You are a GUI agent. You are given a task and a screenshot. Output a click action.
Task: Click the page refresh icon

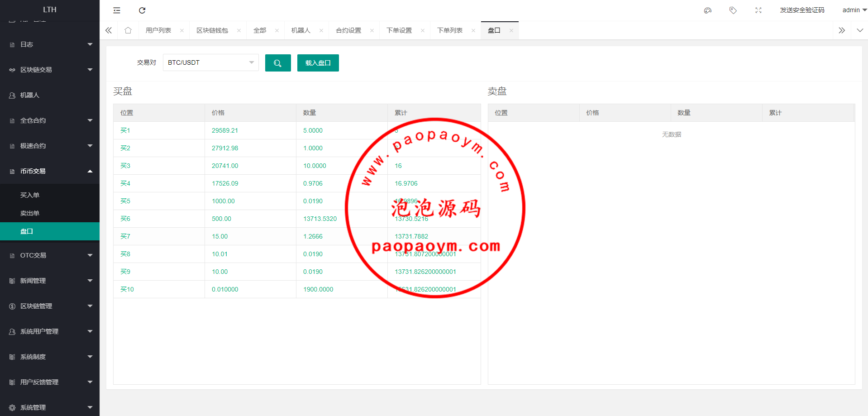pos(142,10)
